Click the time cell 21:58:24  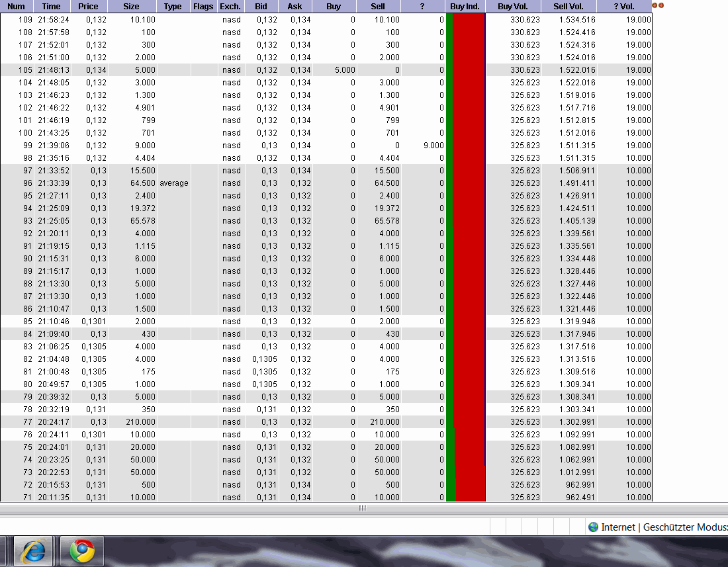click(54, 19)
